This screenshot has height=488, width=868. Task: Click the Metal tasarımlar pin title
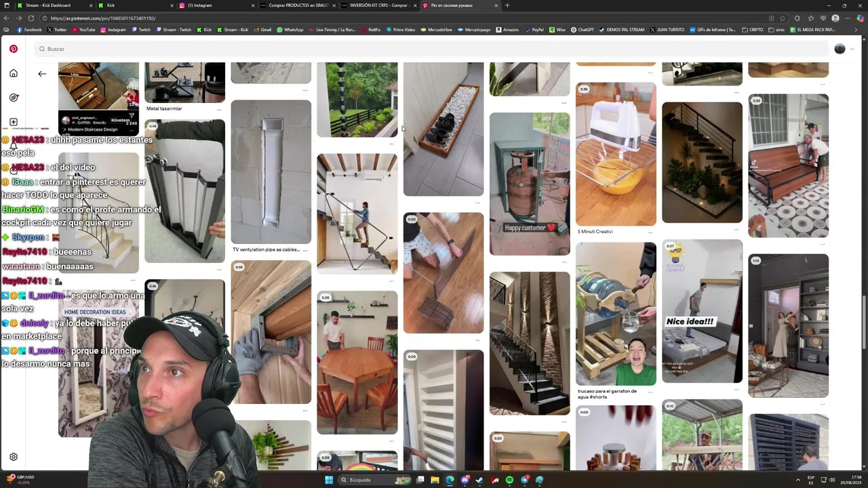click(x=164, y=108)
